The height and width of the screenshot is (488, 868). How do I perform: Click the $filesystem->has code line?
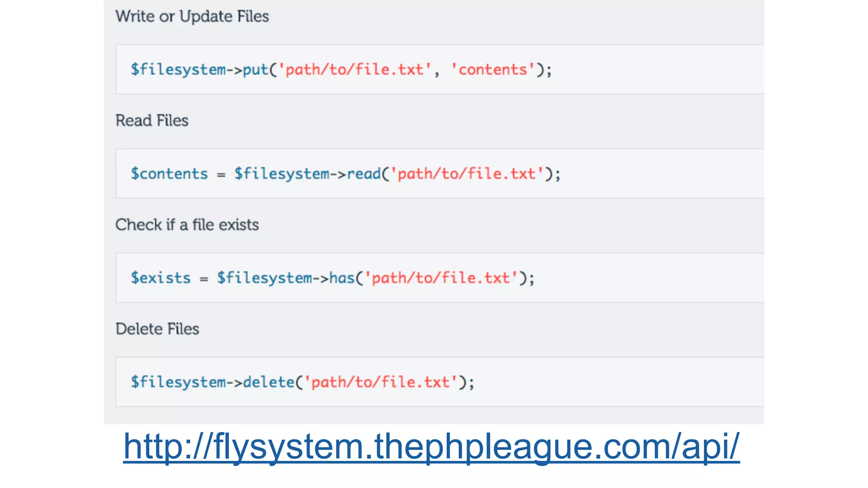(333, 278)
